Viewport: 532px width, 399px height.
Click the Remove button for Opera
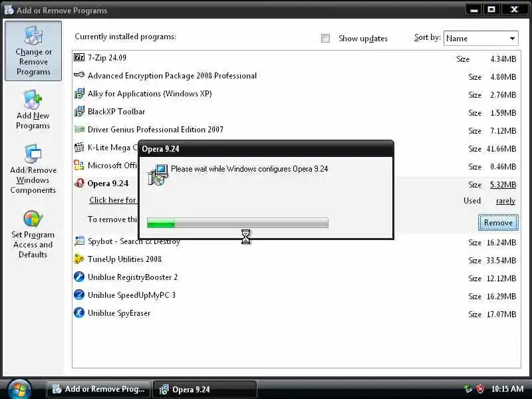tap(498, 223)
